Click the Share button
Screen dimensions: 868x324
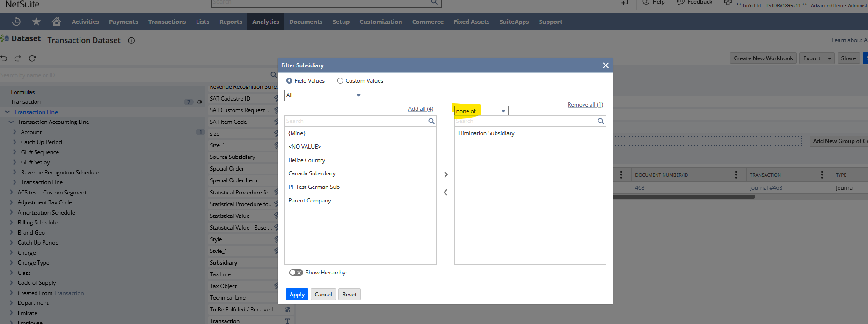(x=849, y=58)
